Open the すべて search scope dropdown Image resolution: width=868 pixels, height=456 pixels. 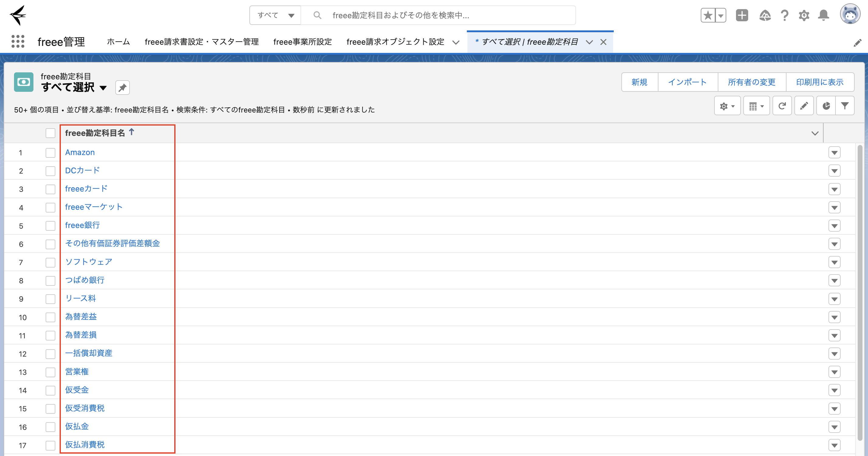pos(275,15)
